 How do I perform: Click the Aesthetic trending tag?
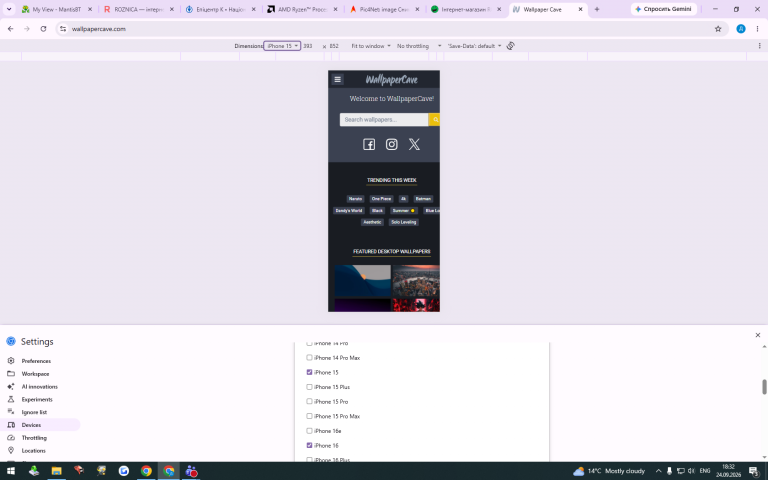pos(372,222)
